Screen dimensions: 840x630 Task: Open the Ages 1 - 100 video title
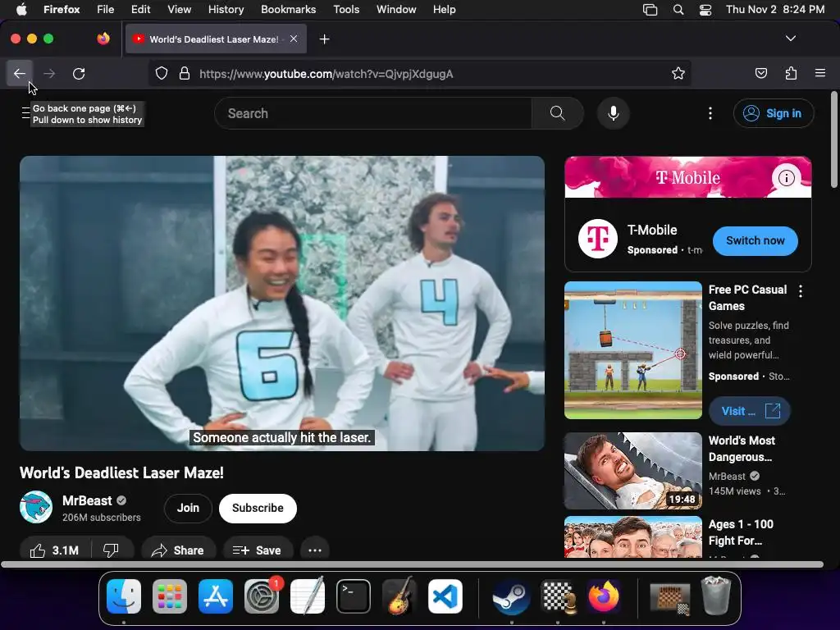(x=741, y=532)
